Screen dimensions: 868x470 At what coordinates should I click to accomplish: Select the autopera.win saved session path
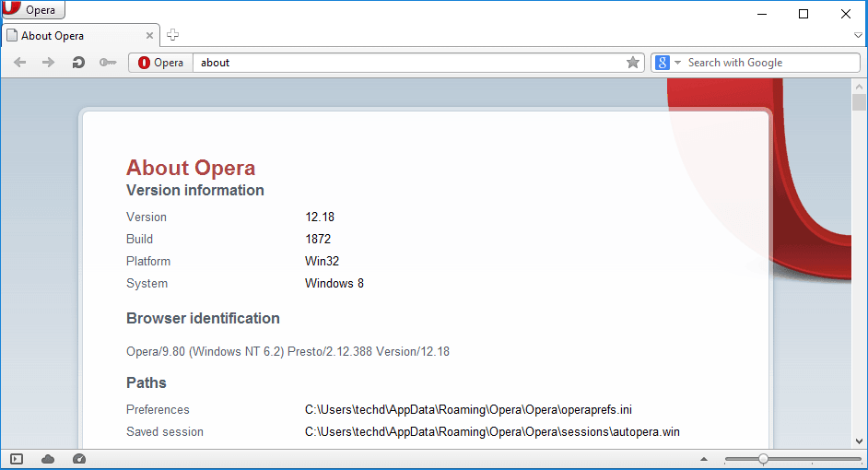pyautogui.click(x=492, y=432)
